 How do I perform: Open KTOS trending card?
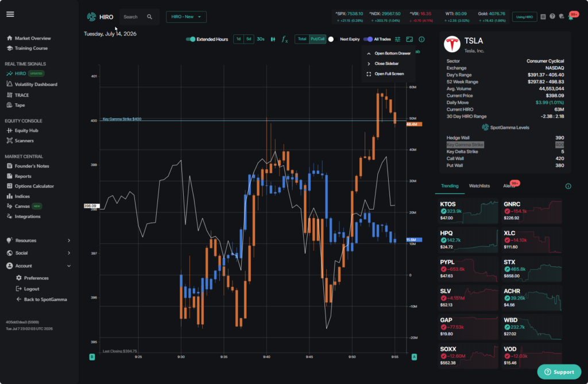tap(468, 211)
